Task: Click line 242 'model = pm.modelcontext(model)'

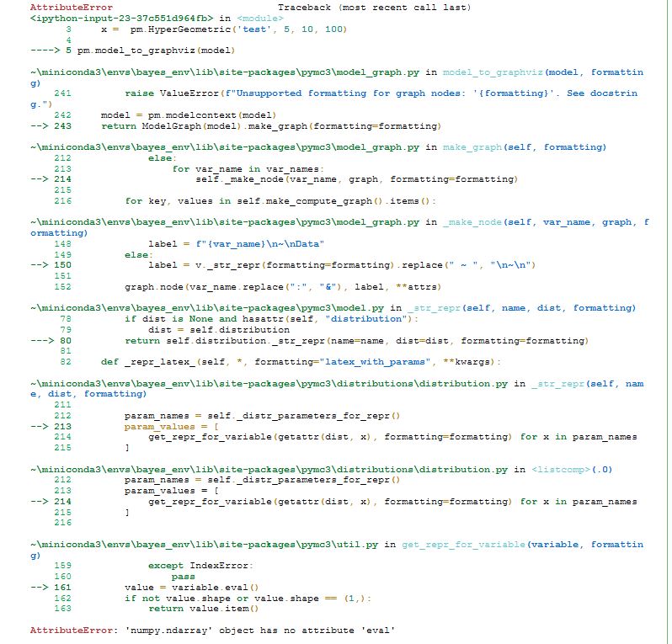Action: click(x=189, y=115)
